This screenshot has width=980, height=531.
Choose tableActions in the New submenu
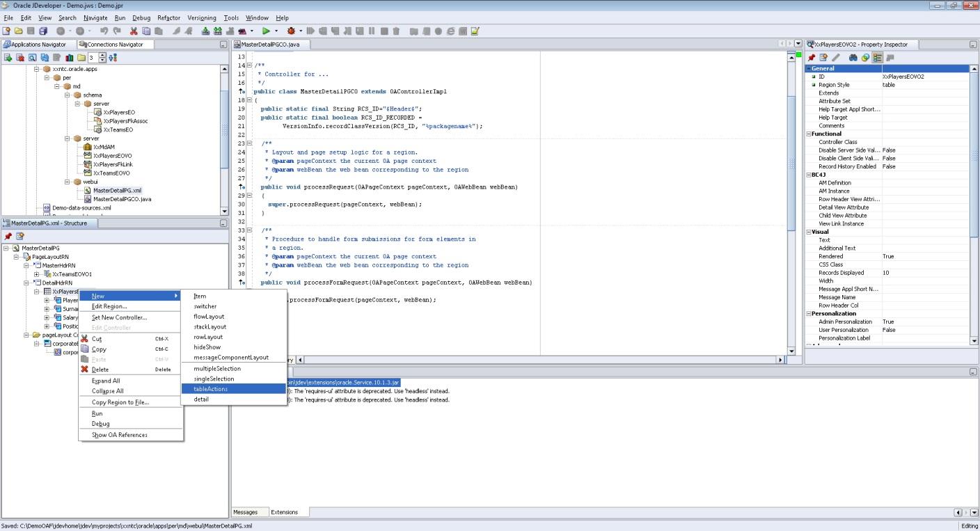tap(233, 389)
